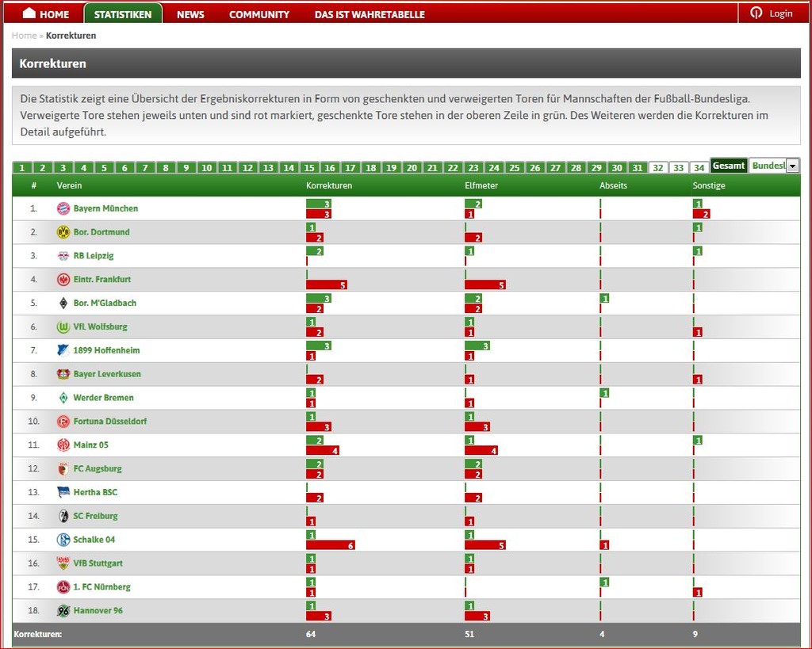Screen dimensions: 812x649
Task: Click the Elfmeter total value 51
Action: [469, 634]
